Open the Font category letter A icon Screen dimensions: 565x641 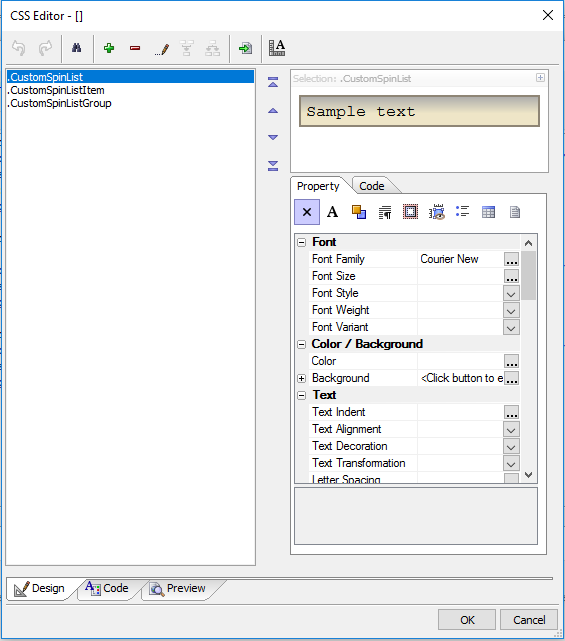(332, 212)
